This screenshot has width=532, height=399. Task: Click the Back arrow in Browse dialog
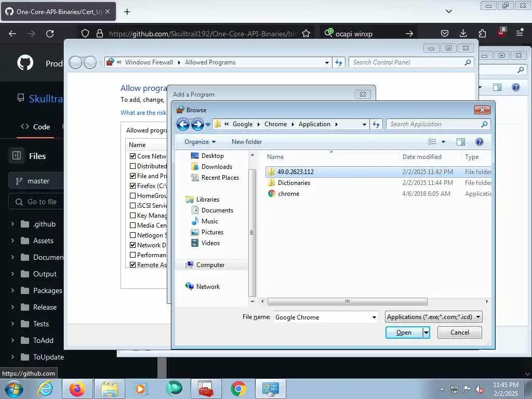[x=183, y=125]
